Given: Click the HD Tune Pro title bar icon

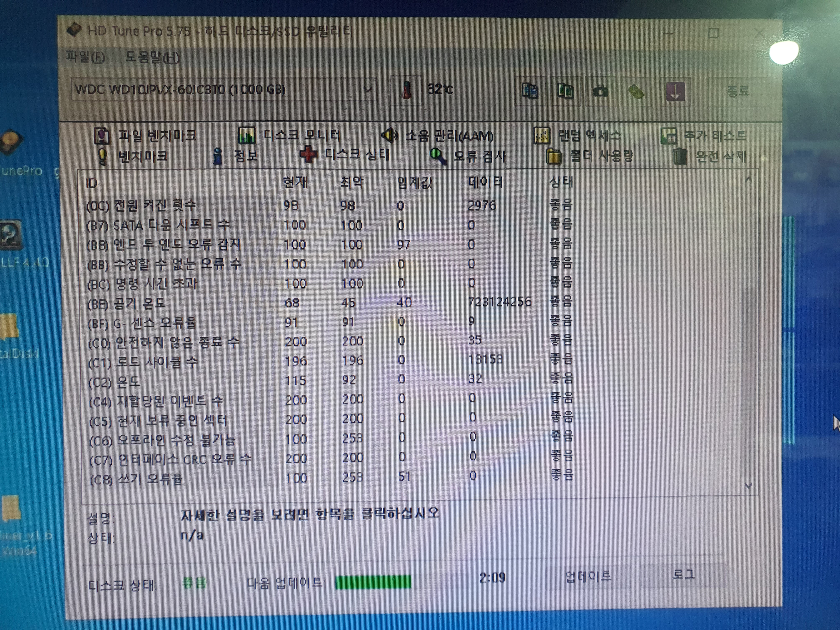Looking at the screenshot, I should pos(74,30).
